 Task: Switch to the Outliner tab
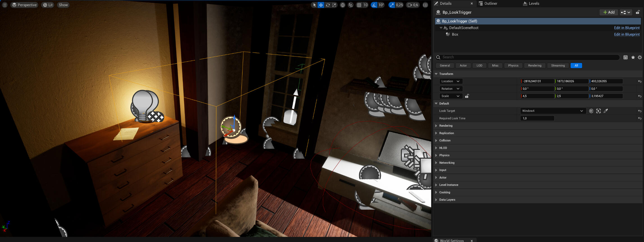click(x=490, y=4)
